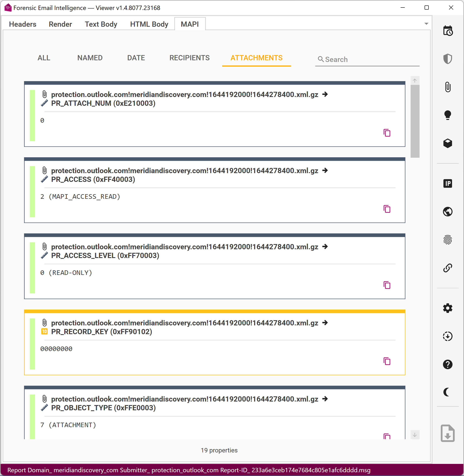Copy the PR_ATTACH_NUM value
464x476 pixels.
tap(387, 133)
